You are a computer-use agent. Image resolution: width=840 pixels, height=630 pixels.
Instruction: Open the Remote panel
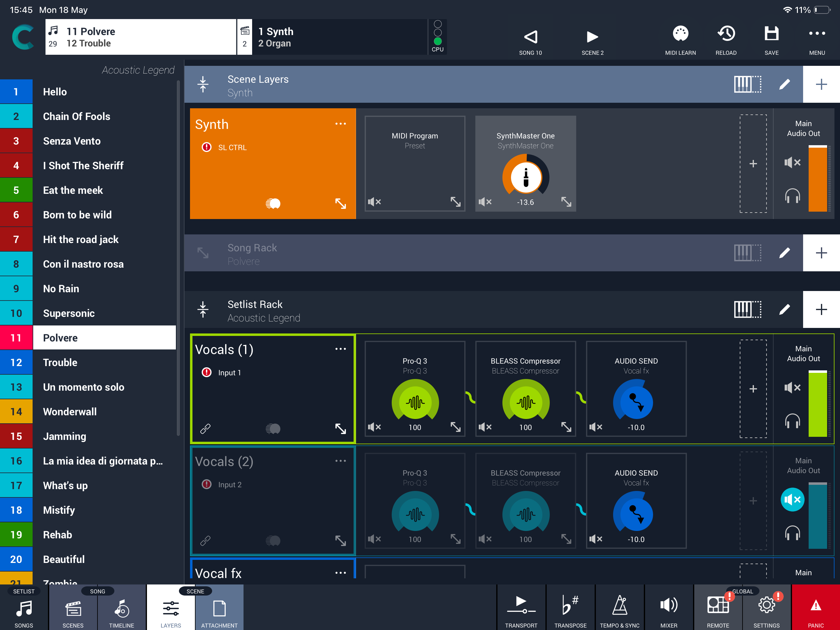point(718,607)
